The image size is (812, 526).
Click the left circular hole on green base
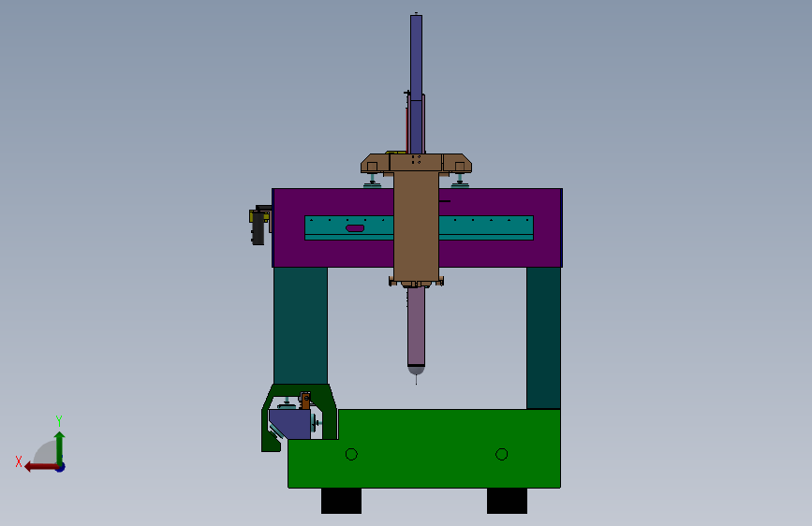click(351, 455)
